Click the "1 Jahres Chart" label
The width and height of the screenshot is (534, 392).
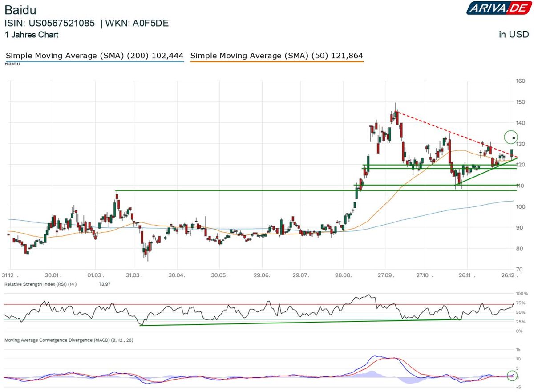(x=31, y=35)
